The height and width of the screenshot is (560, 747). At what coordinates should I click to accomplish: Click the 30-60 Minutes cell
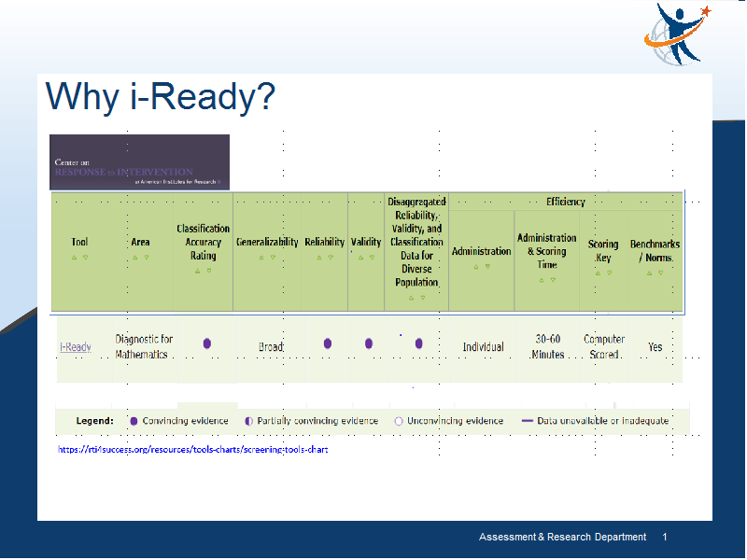point(548,346)
